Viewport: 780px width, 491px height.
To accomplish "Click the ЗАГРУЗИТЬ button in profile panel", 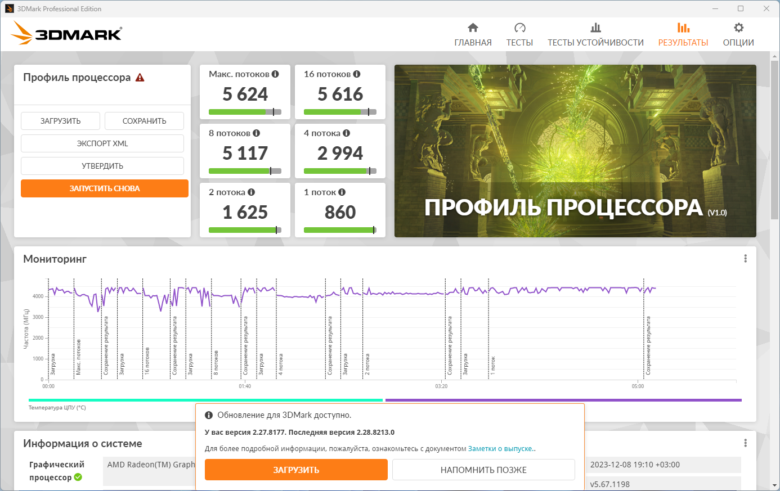I will point(60,121).
